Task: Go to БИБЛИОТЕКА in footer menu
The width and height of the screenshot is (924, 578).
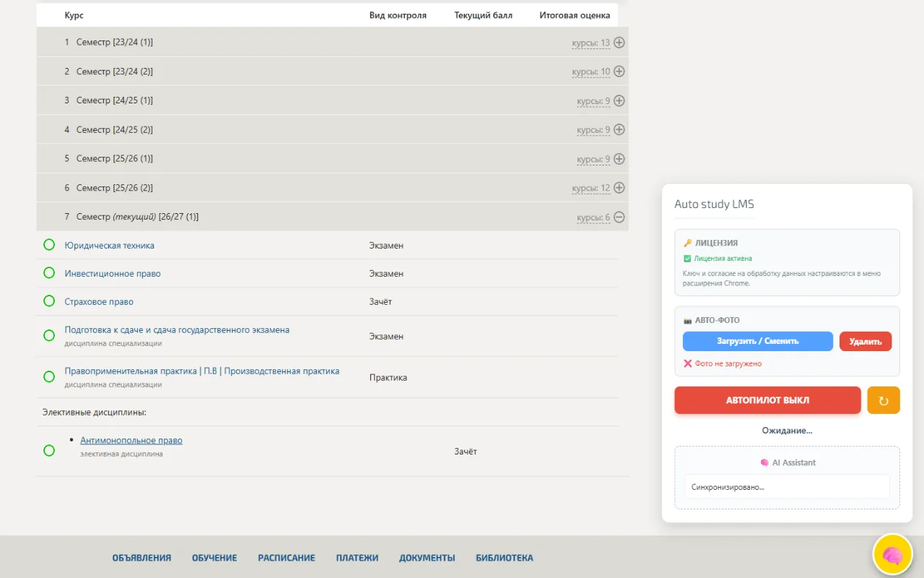Action: pyautogui.click(x=505, y=558)
